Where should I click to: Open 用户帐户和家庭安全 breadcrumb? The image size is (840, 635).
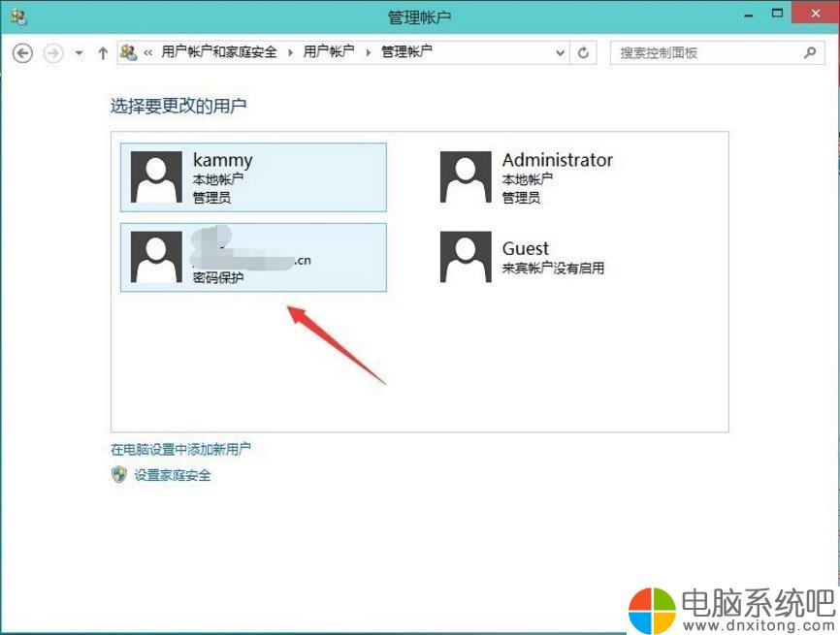tap(219, 52)
